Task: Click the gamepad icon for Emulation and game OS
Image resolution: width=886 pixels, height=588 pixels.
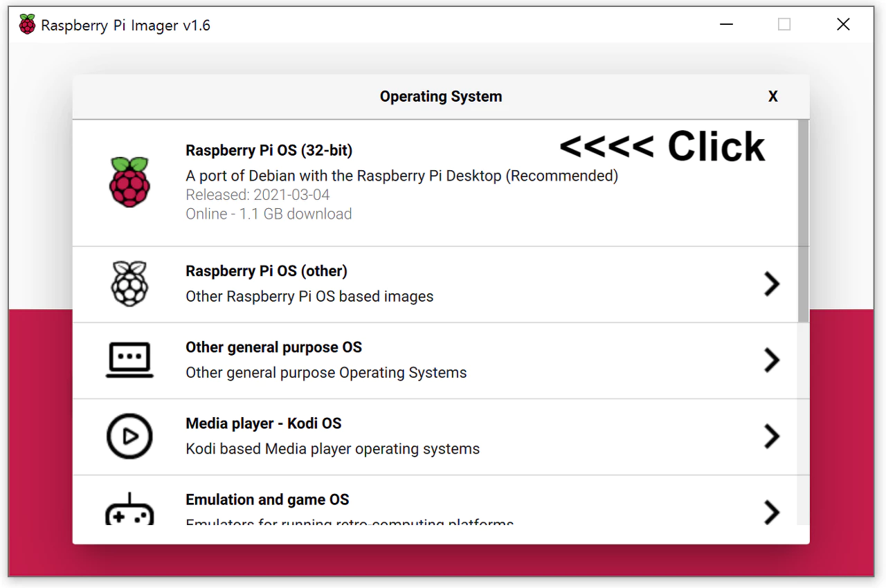Action: [129, 509]
